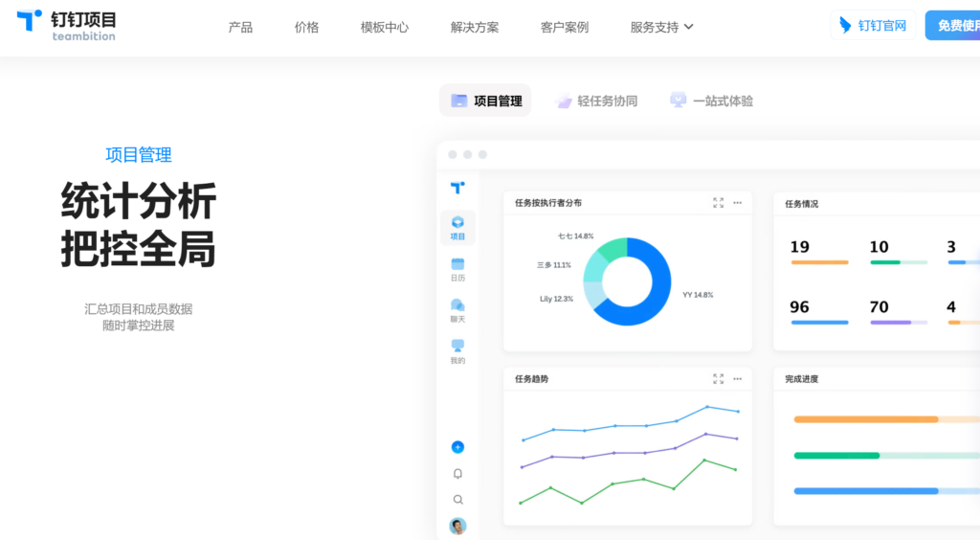This screenshot has height=540, width=980.
Task: Click the 轻任务协同 tab icon
Action: (563, 101)
